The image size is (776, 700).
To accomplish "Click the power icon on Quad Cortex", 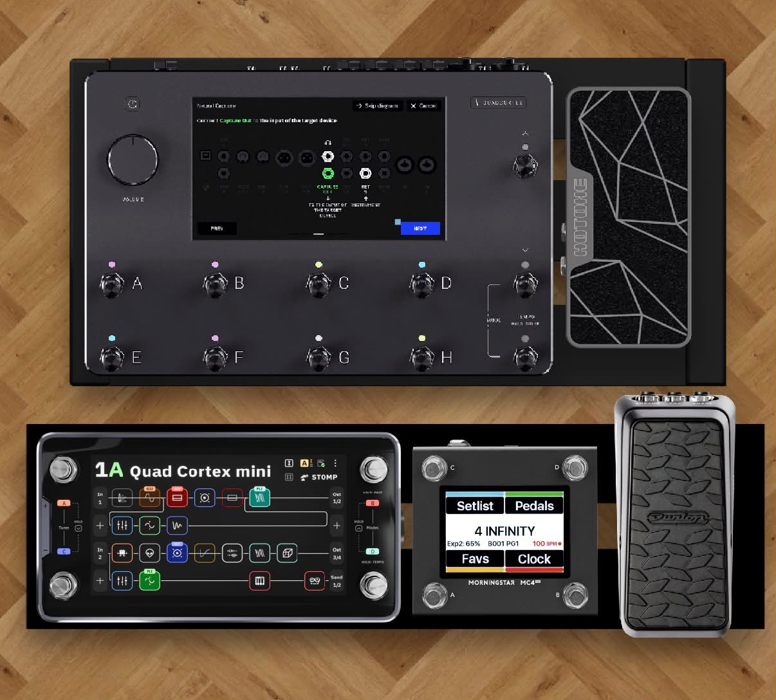I will point(133,104).
